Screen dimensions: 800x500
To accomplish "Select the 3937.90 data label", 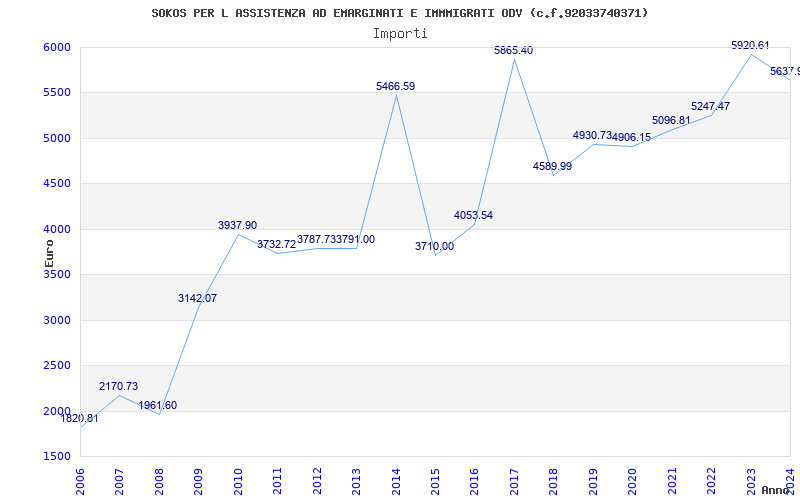I will [x=237, y=225].
